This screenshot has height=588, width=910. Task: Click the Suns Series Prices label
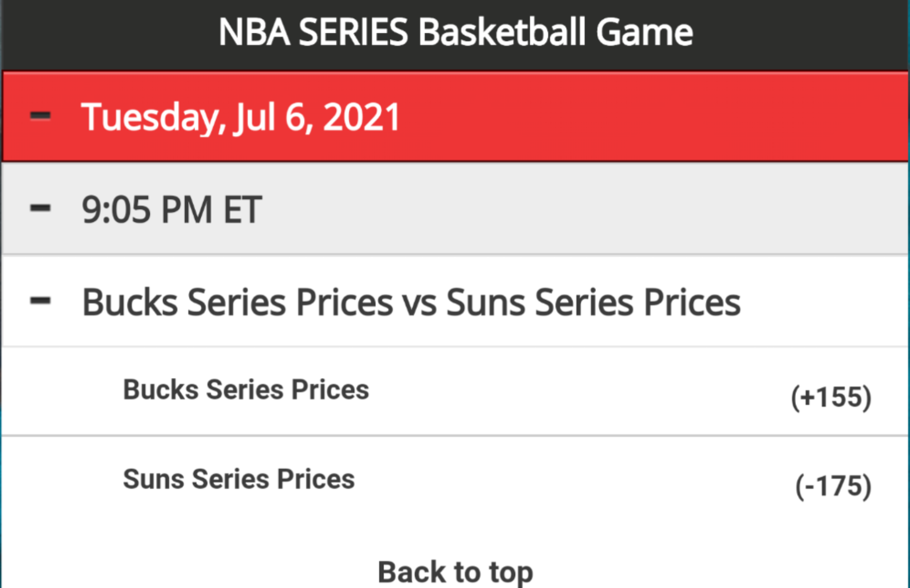pos(239,479)
